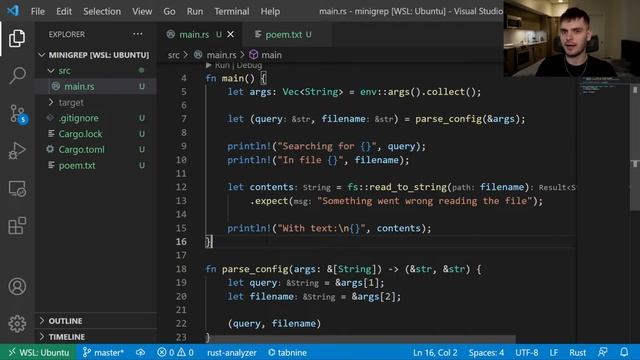Change indentation via Spaces: 4
Viewport: 640px width, 360px height.
click(x=486, y=352)
